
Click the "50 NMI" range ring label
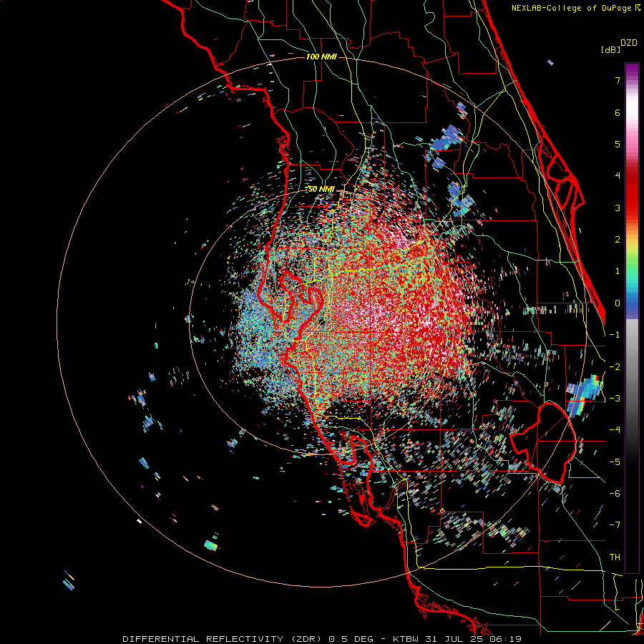(x=321, y=190)
